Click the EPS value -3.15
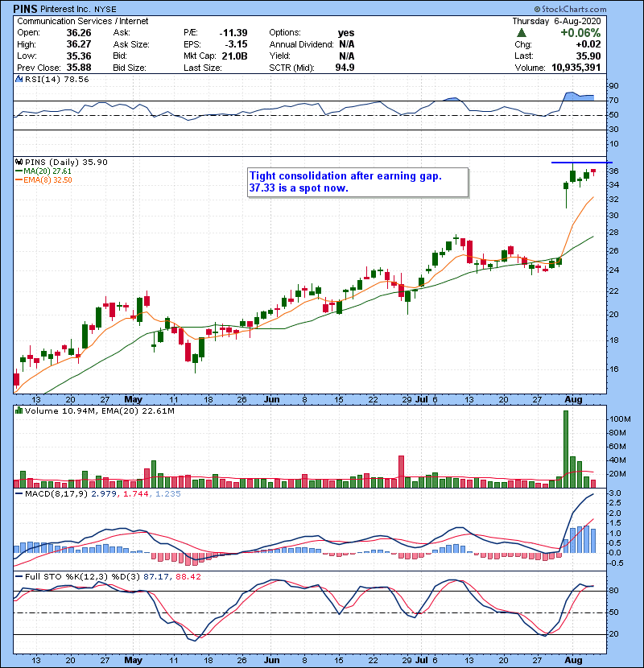The height and width of the screenshot is (668, 644). (236, 44)
